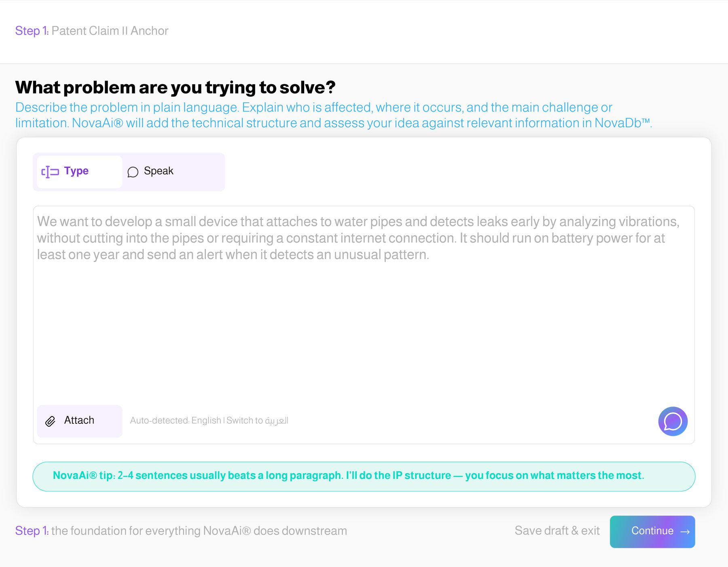Click the What problem are you trying heading
This screenshot has height=567, width=728.
(175, 87)
